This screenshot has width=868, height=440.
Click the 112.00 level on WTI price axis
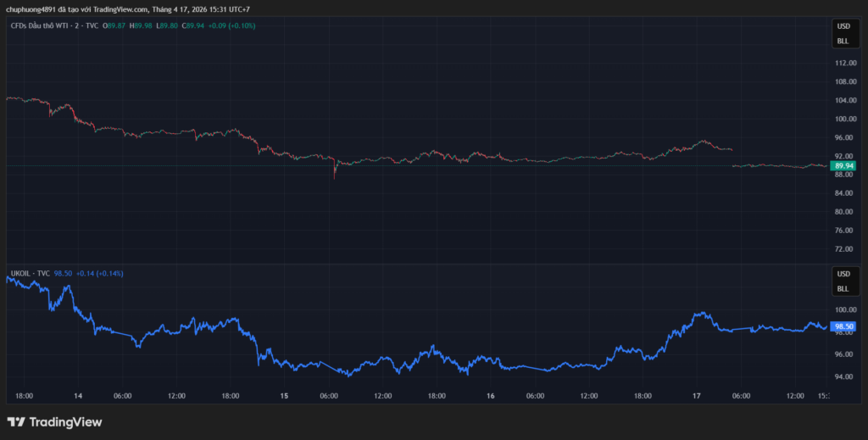(844, 64)
